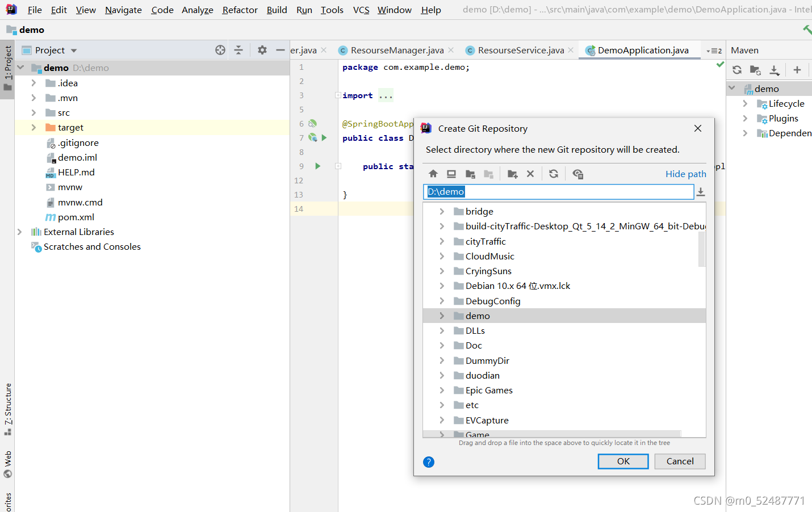This screenshot has height=512, width=812.
Task: Click the dialog tree horizontal scrollbar
Action: pyautogui.click(x=552, y=434)
